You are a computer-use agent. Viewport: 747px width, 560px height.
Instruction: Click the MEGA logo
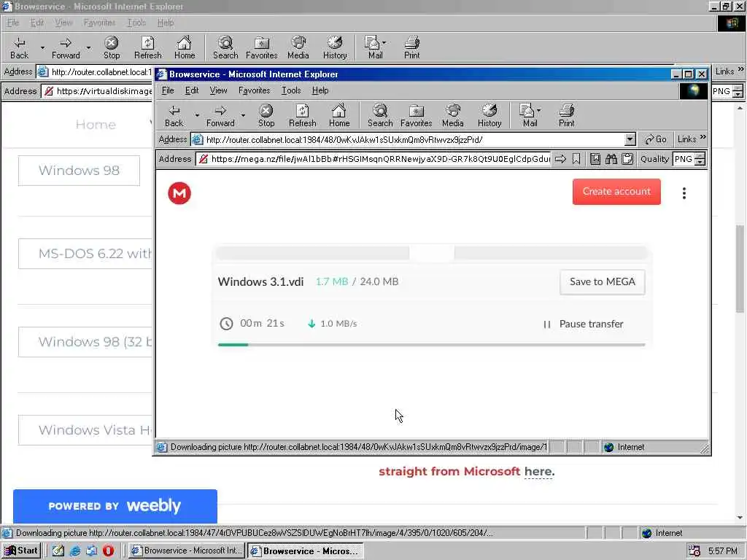point(179,192)
